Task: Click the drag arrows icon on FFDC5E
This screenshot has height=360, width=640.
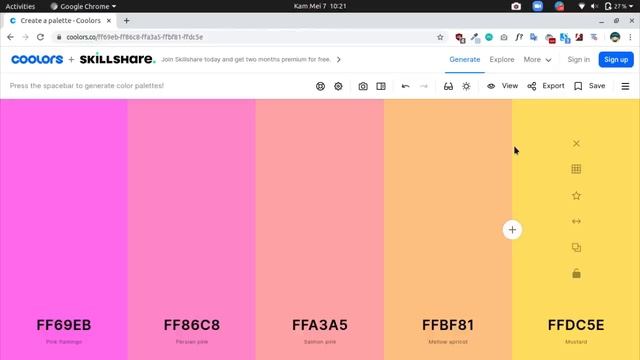Action: pos(576,221)
